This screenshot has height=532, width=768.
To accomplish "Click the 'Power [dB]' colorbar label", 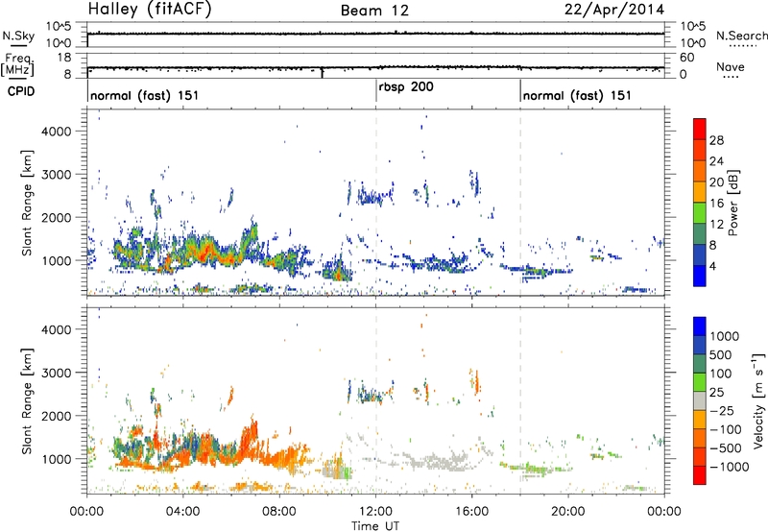I will coord(732,203).
